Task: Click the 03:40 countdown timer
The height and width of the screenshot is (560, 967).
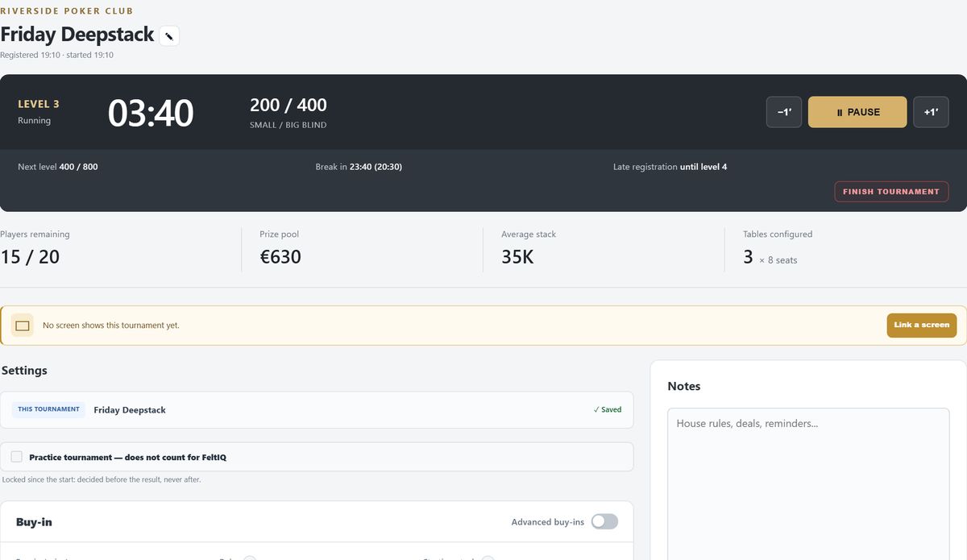Action: (x=151, y=113)
